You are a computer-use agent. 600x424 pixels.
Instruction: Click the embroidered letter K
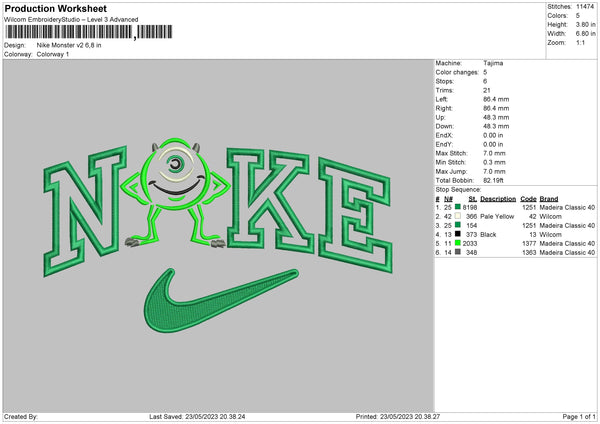click(269, 199)
